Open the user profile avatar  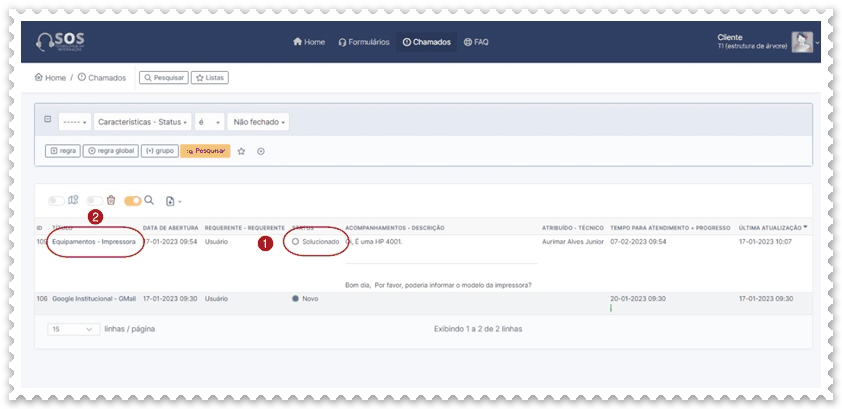[x=802, y=42]
